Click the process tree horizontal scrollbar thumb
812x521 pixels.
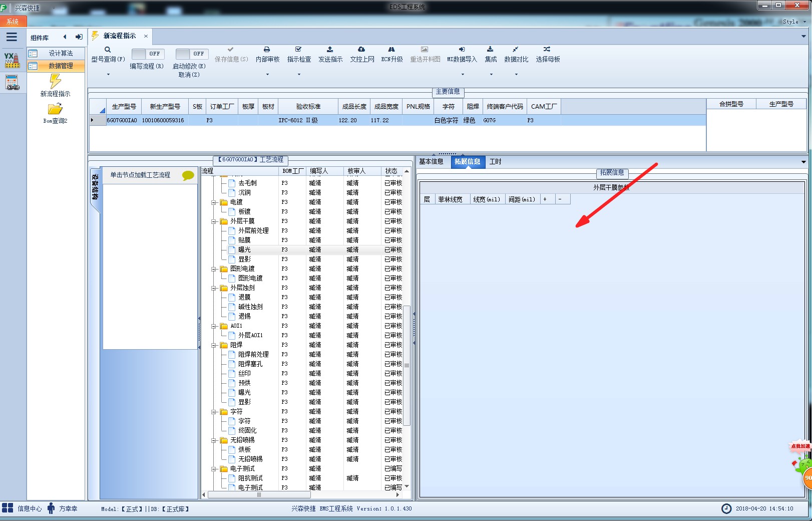[259, 495]
